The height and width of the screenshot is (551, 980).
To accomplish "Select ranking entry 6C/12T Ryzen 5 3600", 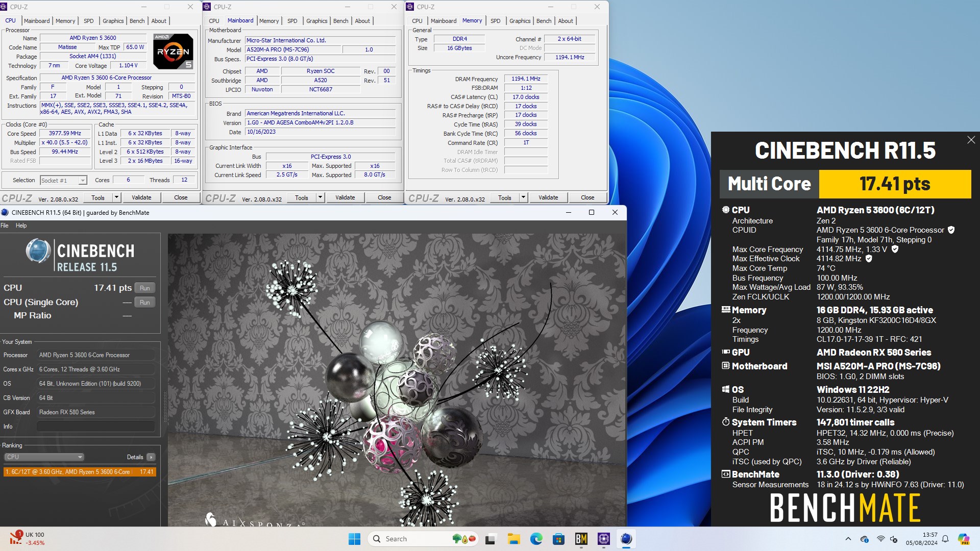I will coord(80,472).
